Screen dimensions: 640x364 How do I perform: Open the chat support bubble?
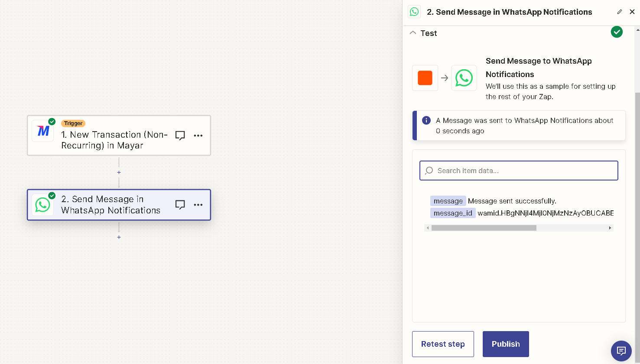tap(621, 351)
